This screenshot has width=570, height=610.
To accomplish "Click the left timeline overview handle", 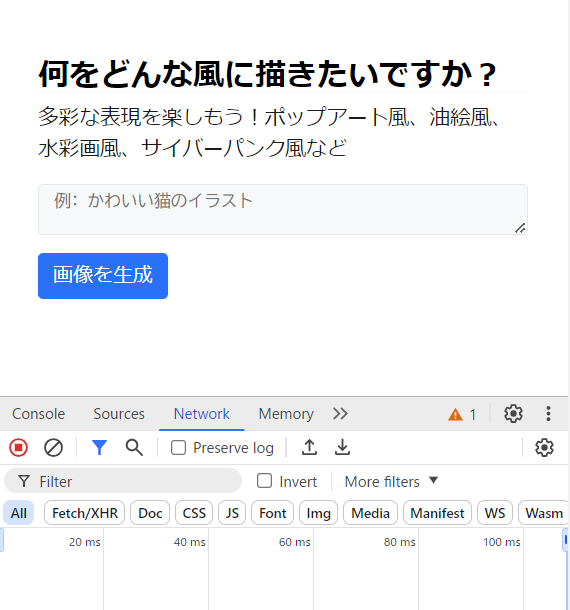I will 2,540.
